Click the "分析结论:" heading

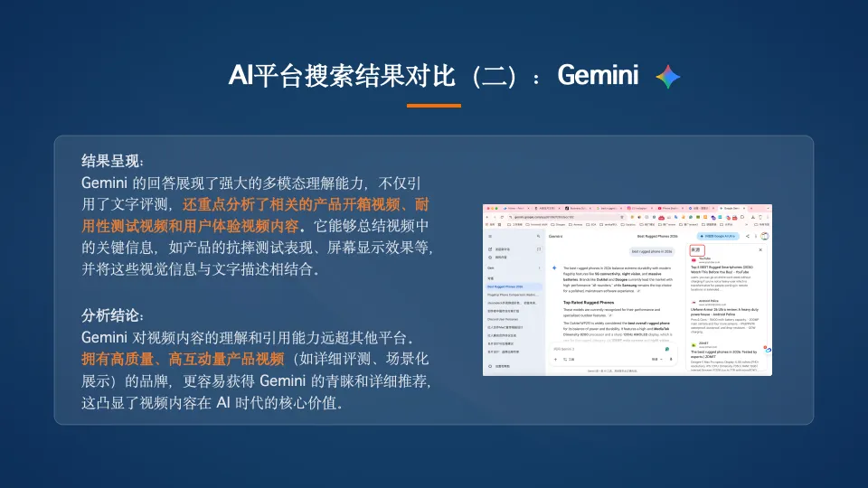pos(113,315)
